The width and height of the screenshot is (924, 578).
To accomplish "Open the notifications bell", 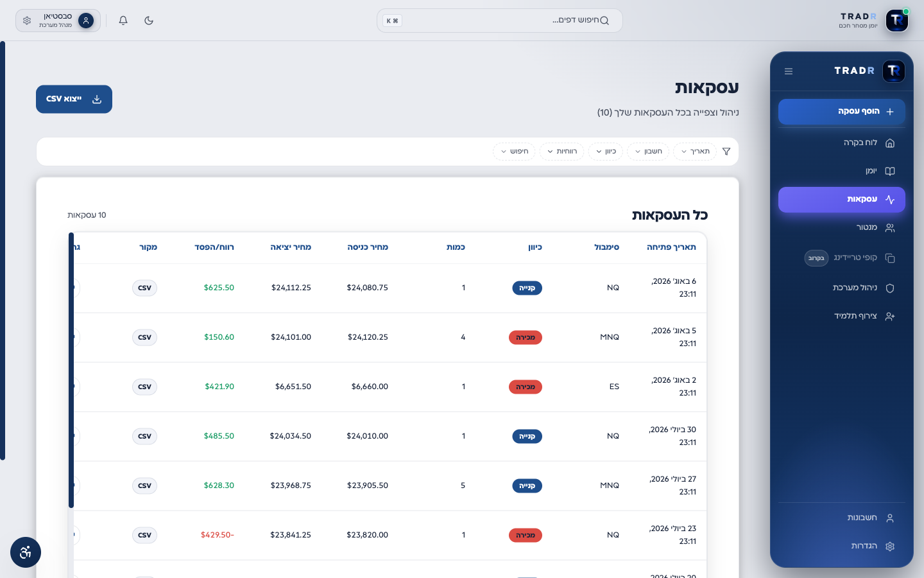I will 123,21.
